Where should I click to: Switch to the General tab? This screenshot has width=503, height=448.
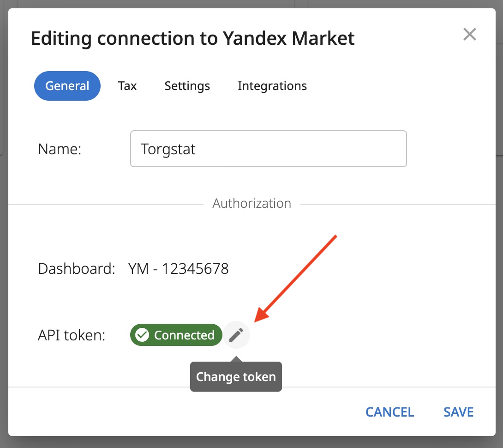[x=67, y=86]
